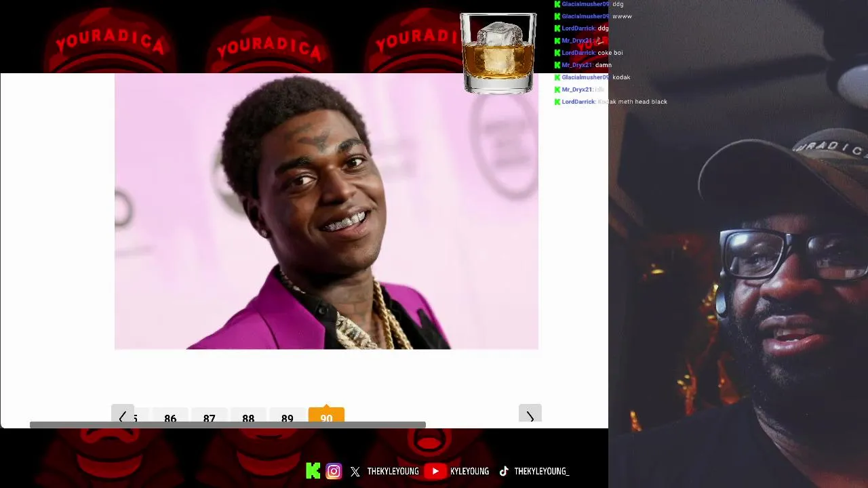Click the YouTube handle KYLEYOUNG text
The image size is (868, 488).
click(469, 471)
